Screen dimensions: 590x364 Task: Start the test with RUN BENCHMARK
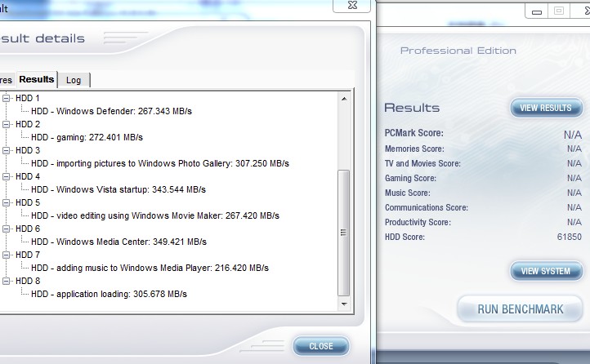click(521, 309)
